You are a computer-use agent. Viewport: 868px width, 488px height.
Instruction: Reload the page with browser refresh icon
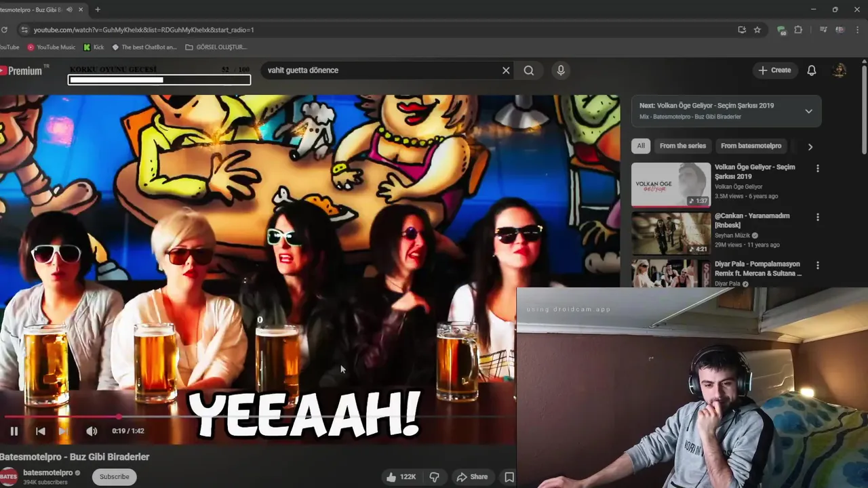click(4, 30)
